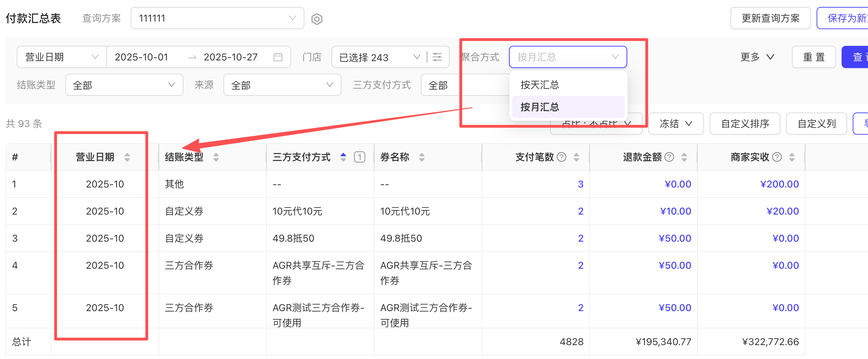Click help icon beside 支付笔数 header

click(561, 157)
